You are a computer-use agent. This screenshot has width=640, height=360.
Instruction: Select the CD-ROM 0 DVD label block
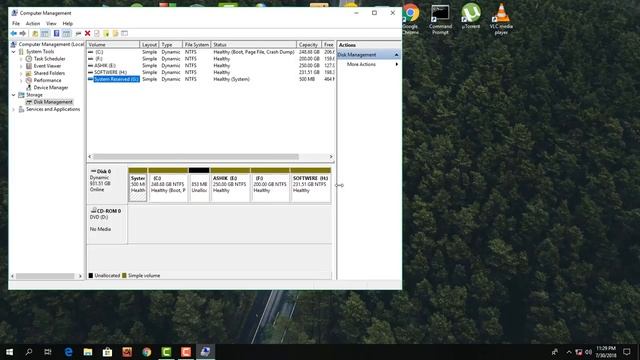pyautogui.click(x=107, y=224)
